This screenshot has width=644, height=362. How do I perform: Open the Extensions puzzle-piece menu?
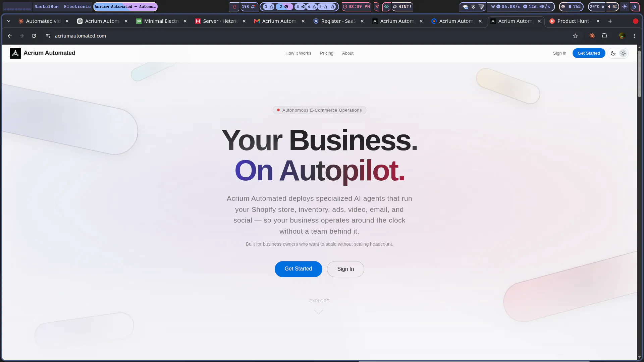[x=604, y=36]
